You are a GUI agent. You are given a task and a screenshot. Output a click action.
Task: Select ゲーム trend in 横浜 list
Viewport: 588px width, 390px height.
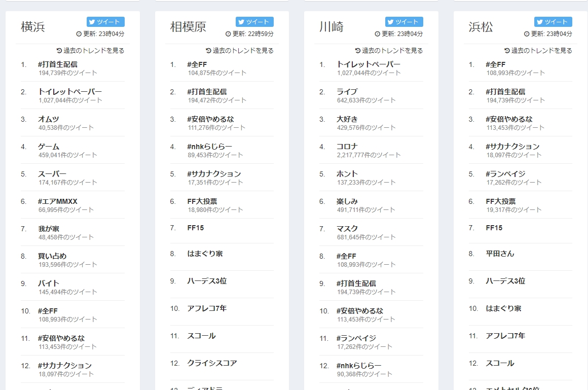tap(48, 147)
